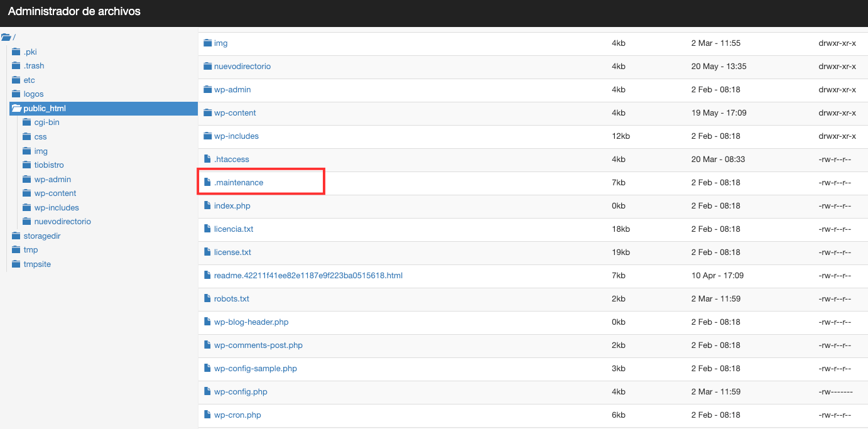Click the open folder icon for root directory

click(6, 37)
